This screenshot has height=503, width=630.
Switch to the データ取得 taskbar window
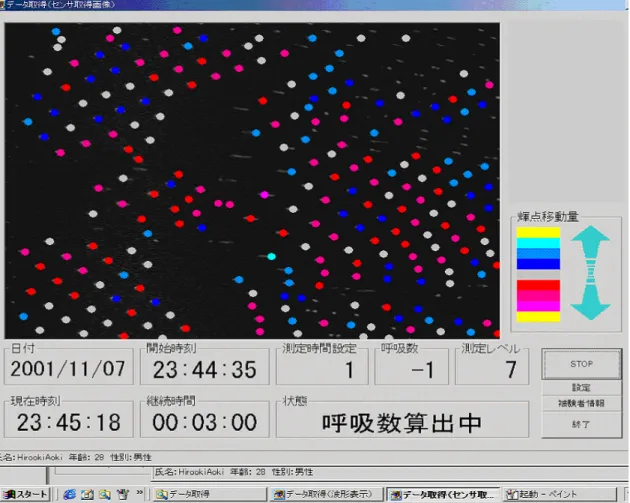click(210, 494)
